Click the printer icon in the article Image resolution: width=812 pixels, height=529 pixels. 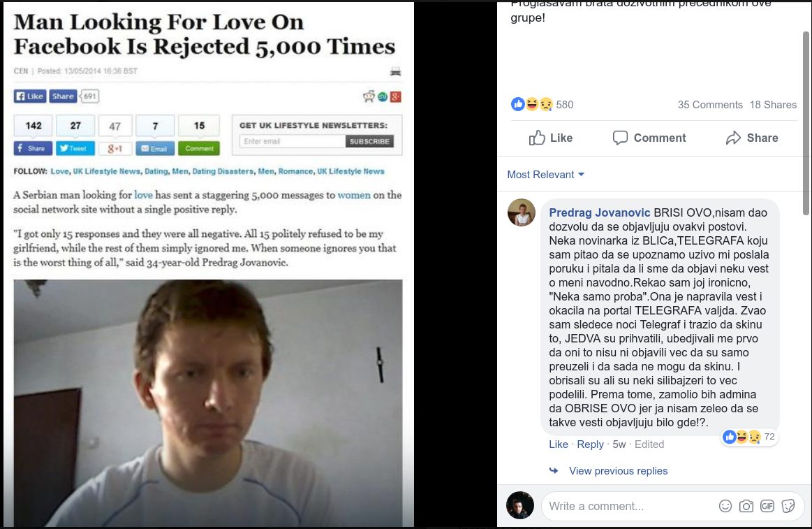(x=395, y=71)
